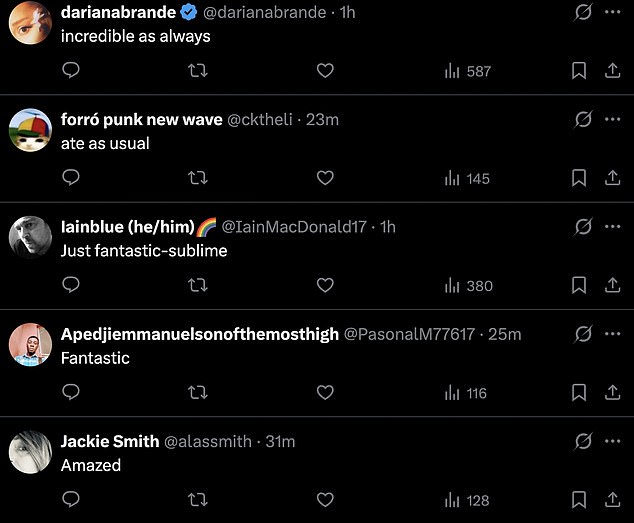Reply to Jackie Smith's 'Amazed' tweet

71,499
